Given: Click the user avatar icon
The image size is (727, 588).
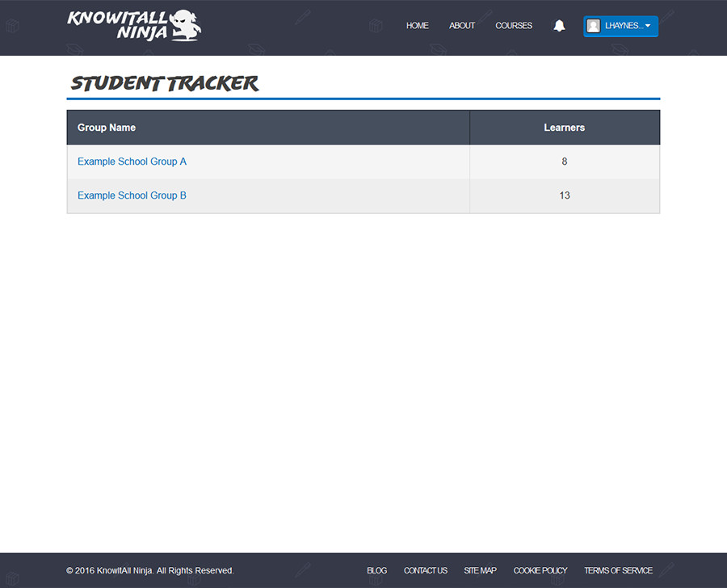Looking at the screenshot, I should [593, 26].
